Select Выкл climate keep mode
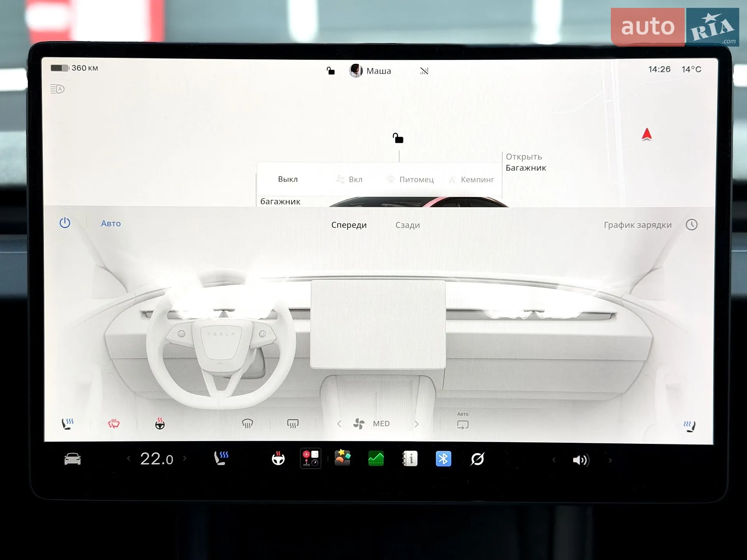Image resolution: width=747 pixels, height=560 pixels. (x=288, y=179)
